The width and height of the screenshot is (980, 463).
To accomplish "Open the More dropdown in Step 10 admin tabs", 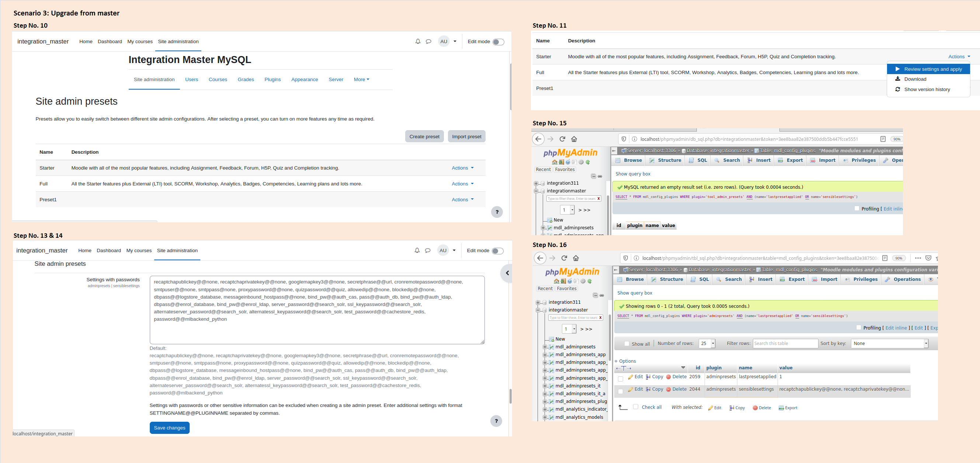I will [361, 80].
